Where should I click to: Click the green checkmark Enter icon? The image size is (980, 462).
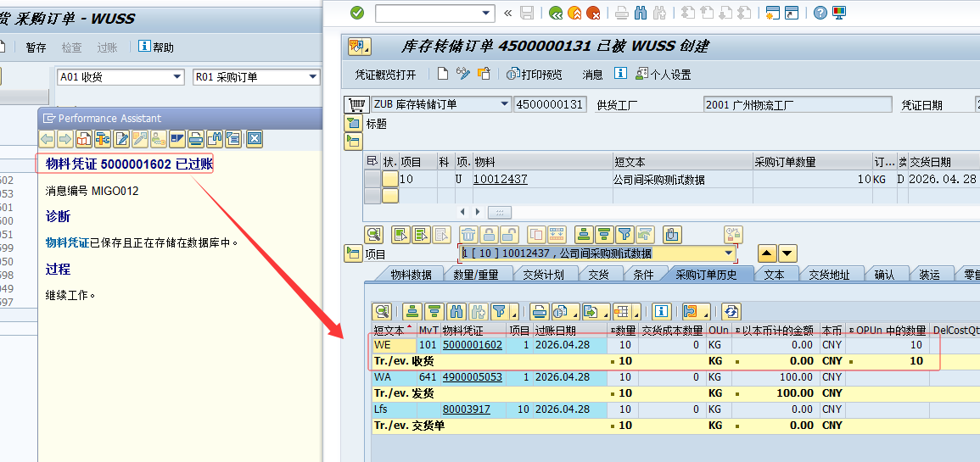(356, 13)
